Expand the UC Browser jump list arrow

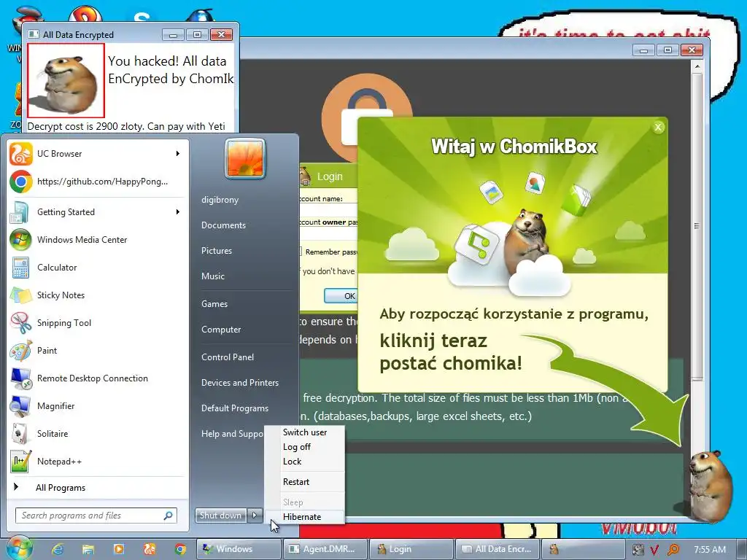178,153
